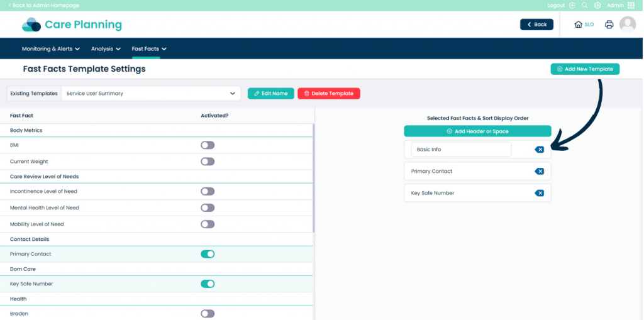Screen dimensions: 644x320
Task: Click the Delete Template button
Action: coord(328,94)
